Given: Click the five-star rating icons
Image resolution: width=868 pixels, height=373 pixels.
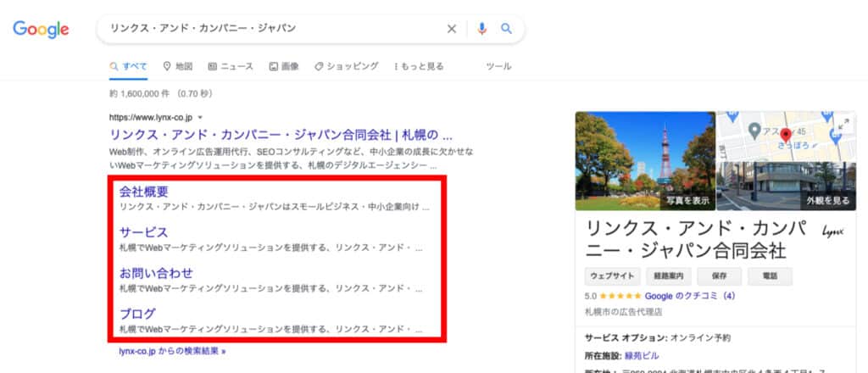Looking at the screenshot, I should [620, 296].
